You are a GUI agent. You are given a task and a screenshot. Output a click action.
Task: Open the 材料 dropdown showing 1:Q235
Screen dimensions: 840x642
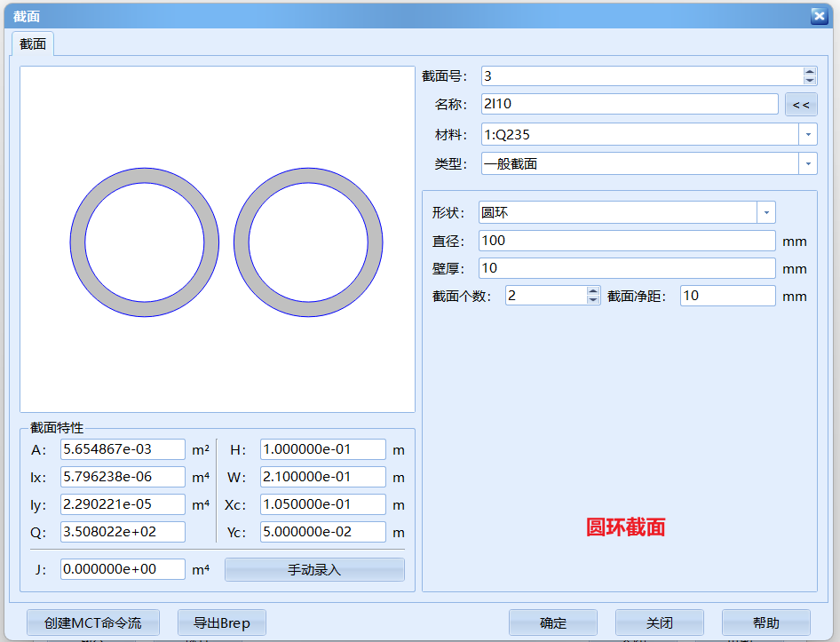(807, 134)
